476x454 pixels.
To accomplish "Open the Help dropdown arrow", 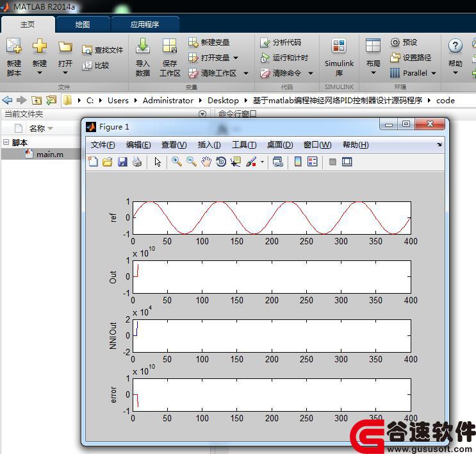I will pos(455,73).
